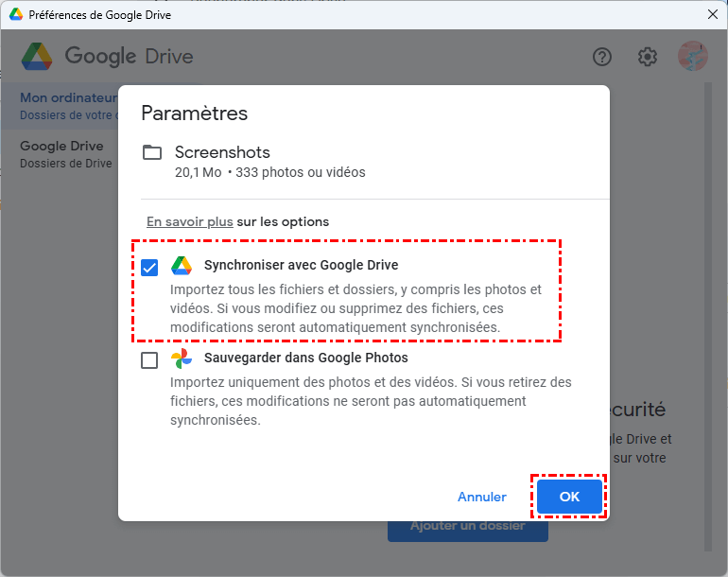Click the description starting Importez uniquement des photos

(x=371, y=401)
